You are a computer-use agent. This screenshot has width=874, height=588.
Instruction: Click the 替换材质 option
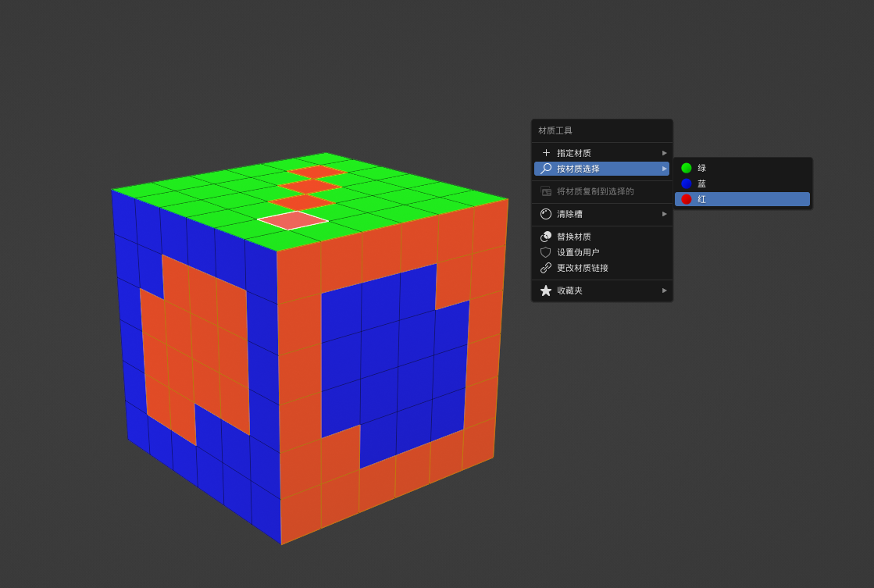(x=602, y=237)
